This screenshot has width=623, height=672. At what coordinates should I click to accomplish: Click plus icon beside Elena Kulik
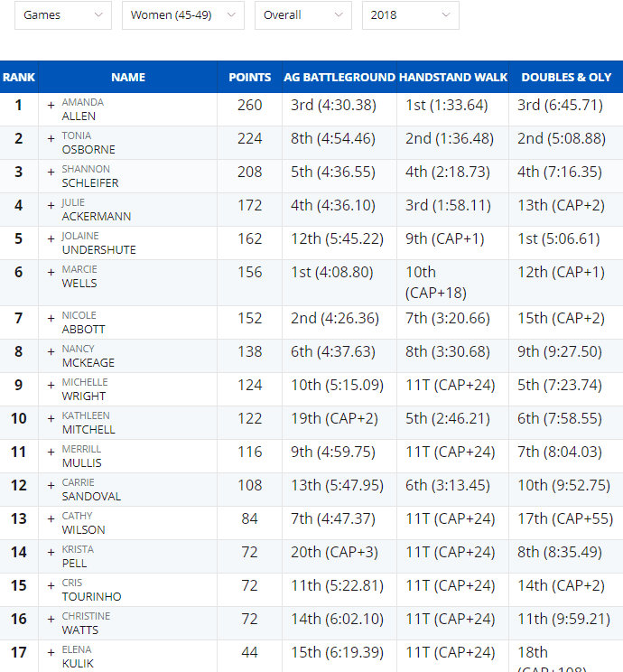pos(51,653)
